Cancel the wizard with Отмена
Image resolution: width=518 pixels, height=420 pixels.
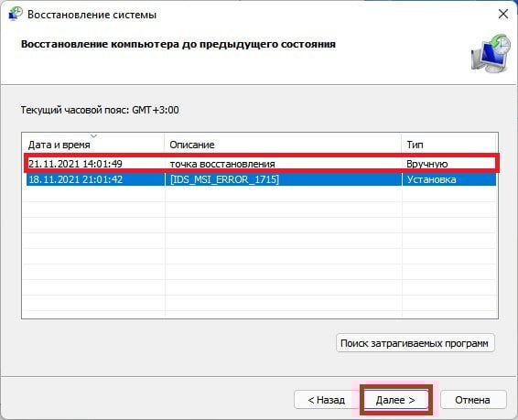pyautogui.click(x=473, y=400)
